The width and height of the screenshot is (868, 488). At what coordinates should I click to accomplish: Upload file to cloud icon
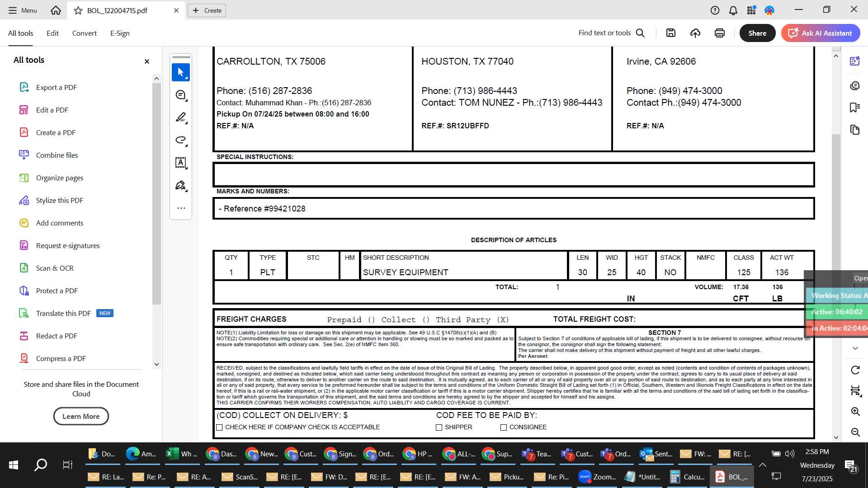(695, 33)
